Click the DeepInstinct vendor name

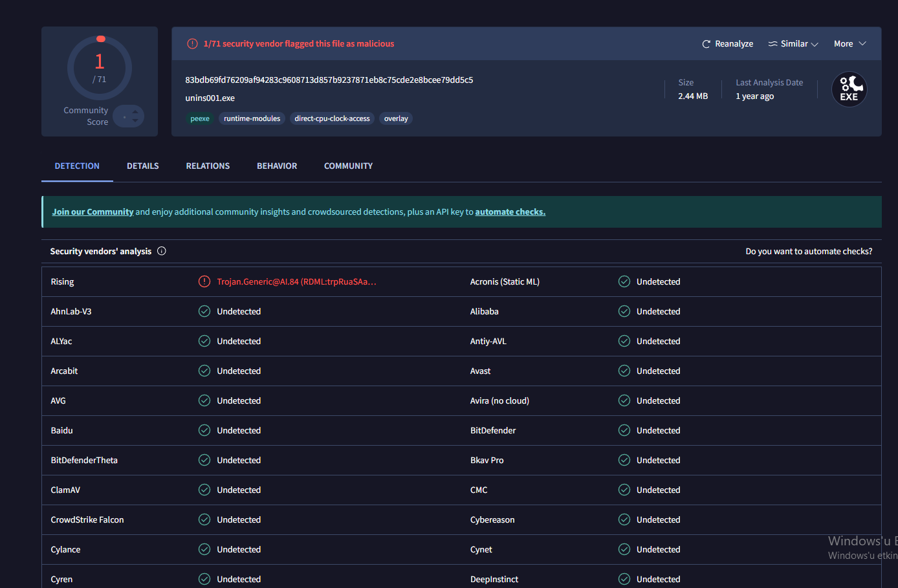(x=494, y=579)
